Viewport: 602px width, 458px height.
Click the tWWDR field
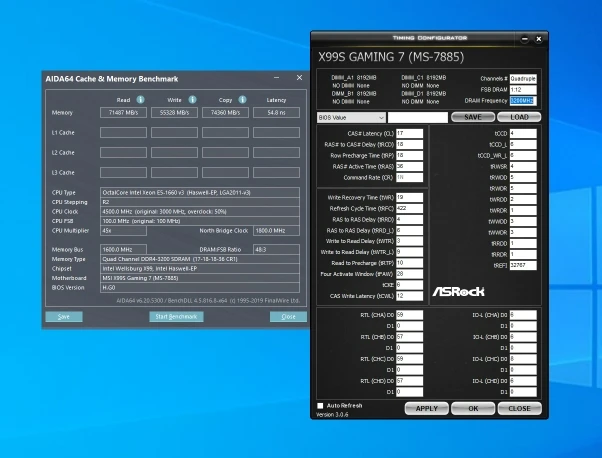[523, 232]
